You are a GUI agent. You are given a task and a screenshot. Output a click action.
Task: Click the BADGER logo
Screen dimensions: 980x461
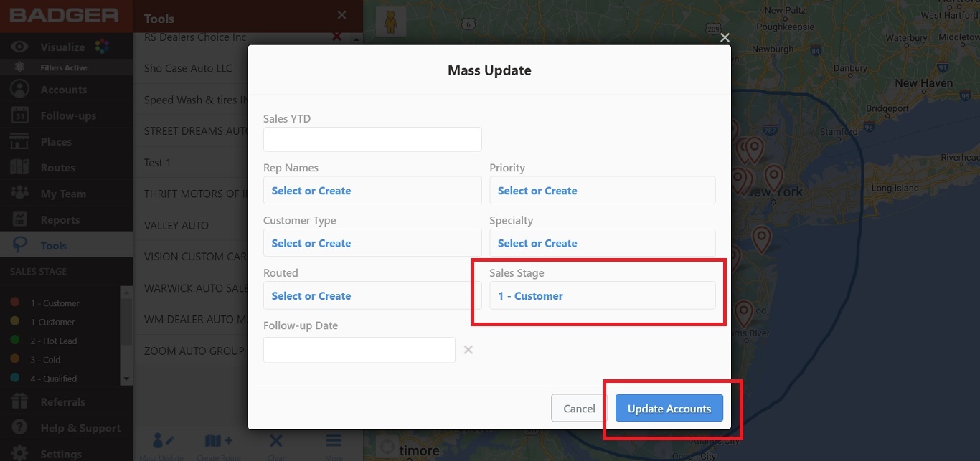coord(65,15)
